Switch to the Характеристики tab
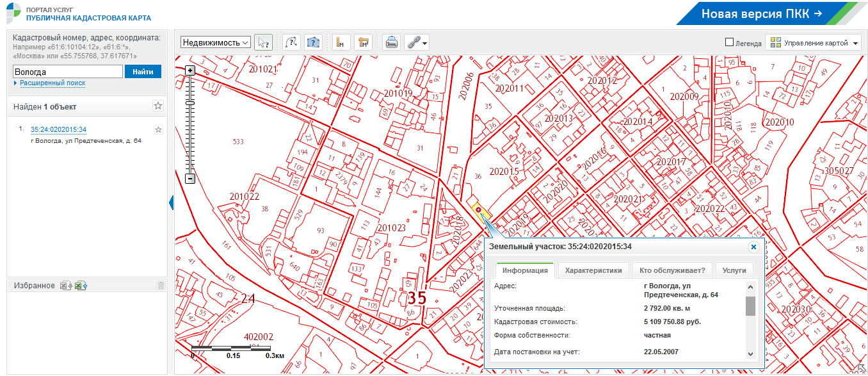The image size is (868, 376). (x=593, y=270)
